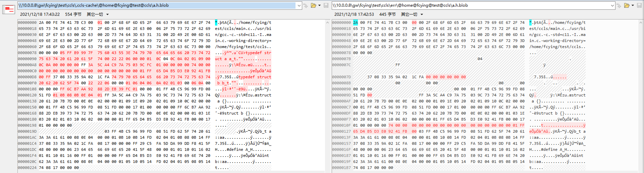Select highlighted 2A byte in right pane

356,23
